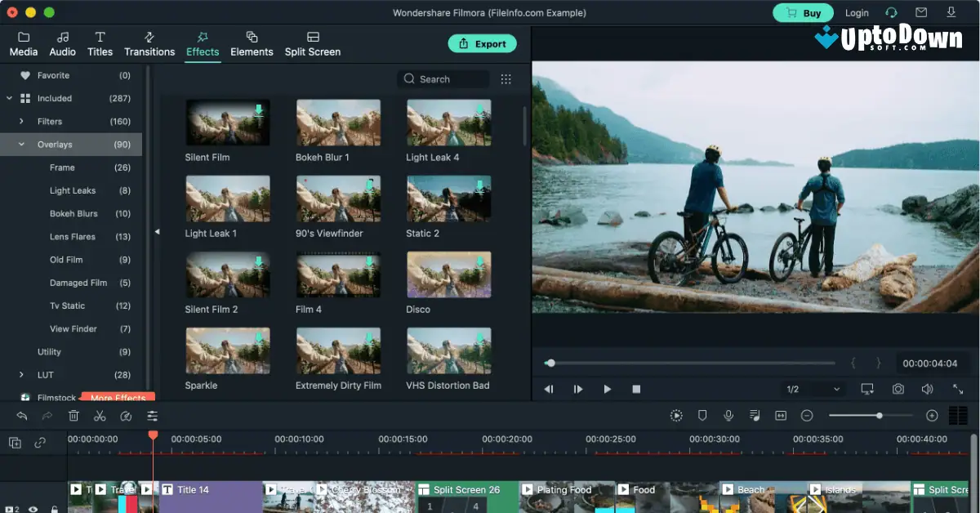The height and width of the screenshot is (513, 980).
Task: Click the Login link in title bar
Action: [857, 12]
